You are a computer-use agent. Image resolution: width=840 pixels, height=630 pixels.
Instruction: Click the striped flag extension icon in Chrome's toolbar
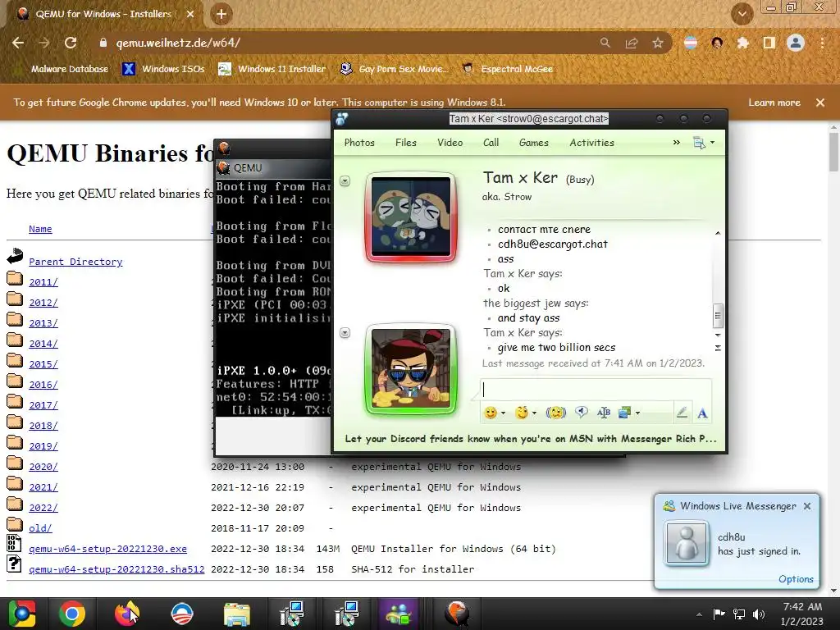[x=691, y=43]
